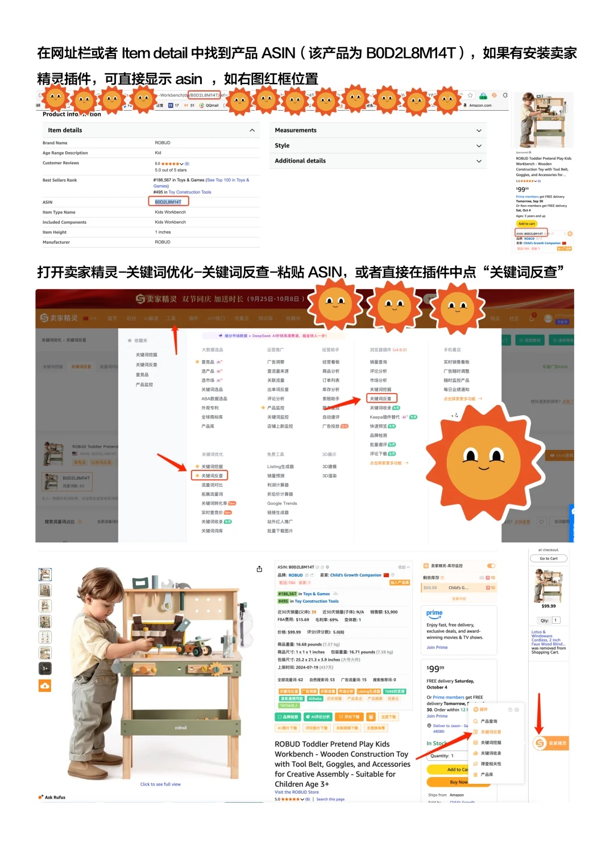Click the 品牌检测 green button

(x=288, y=717)
